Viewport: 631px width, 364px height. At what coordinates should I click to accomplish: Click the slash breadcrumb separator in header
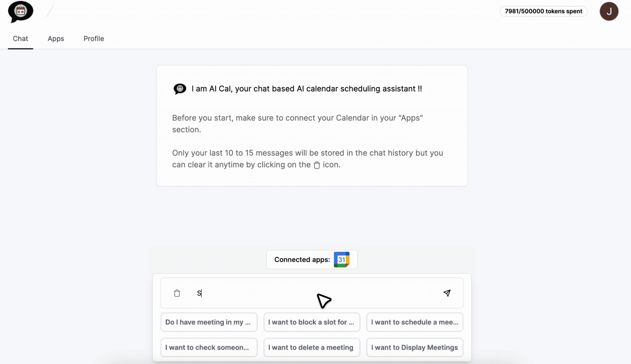click(x=50, y=12)
